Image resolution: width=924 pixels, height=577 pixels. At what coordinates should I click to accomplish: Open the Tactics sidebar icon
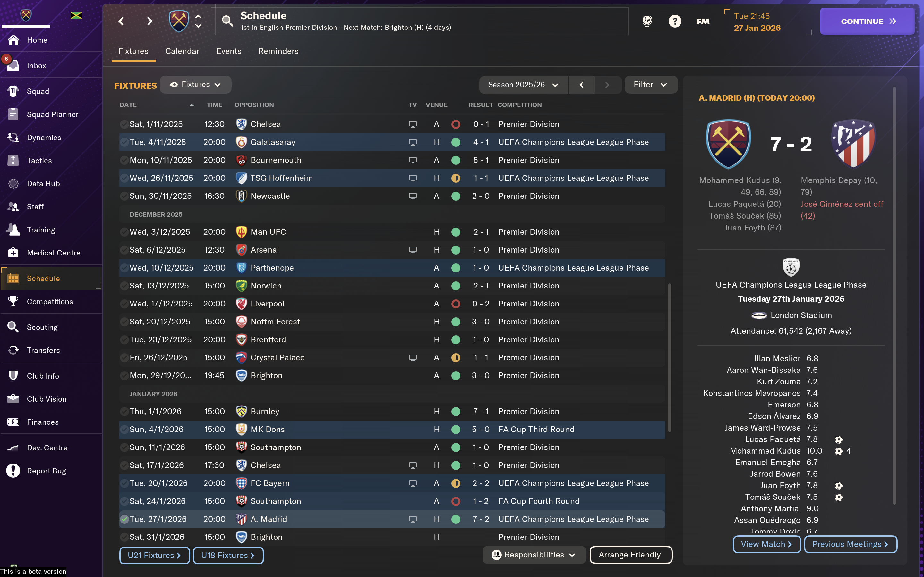[13, 161]
